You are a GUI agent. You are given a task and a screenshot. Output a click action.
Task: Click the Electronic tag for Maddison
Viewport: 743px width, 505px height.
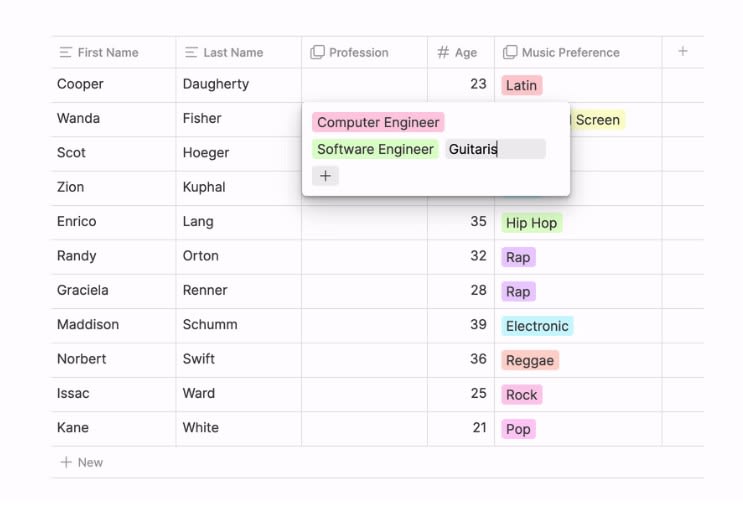tap(537, 326)
